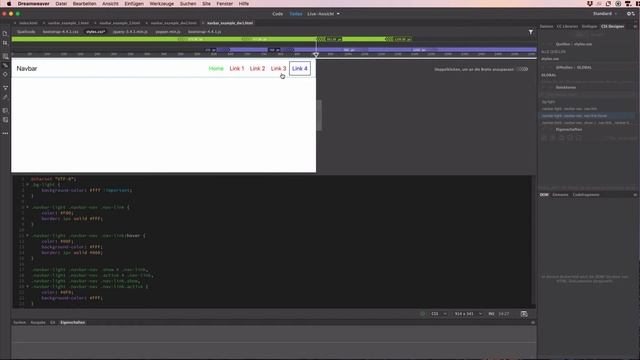Click the File Management icon in left toolbar
Viewport: 640px width, 360px height.
point(5,43)
